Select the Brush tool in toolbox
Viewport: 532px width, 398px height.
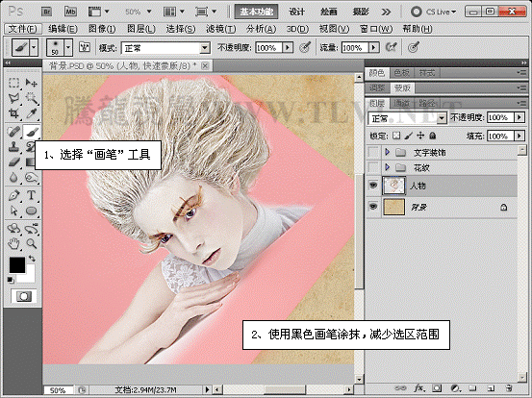pos(32,132)
